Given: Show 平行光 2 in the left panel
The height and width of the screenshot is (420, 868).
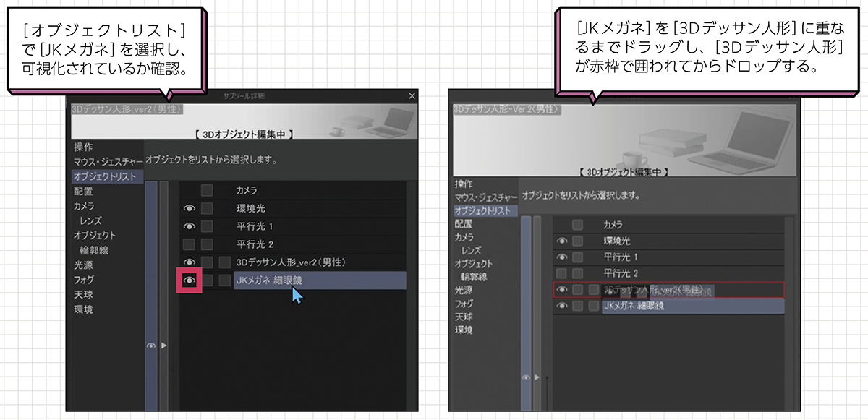Looking at the screenshot, I should tap(189, 244).
